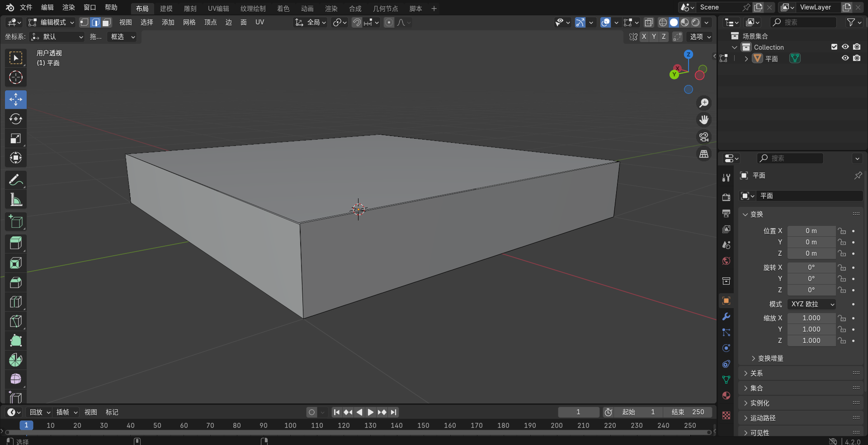Open the Render properties tab

pyautogui.click(x=726, y=197)
